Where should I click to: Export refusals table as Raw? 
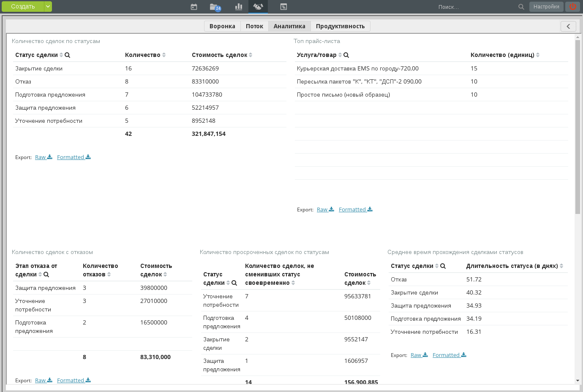coord(44,380)
